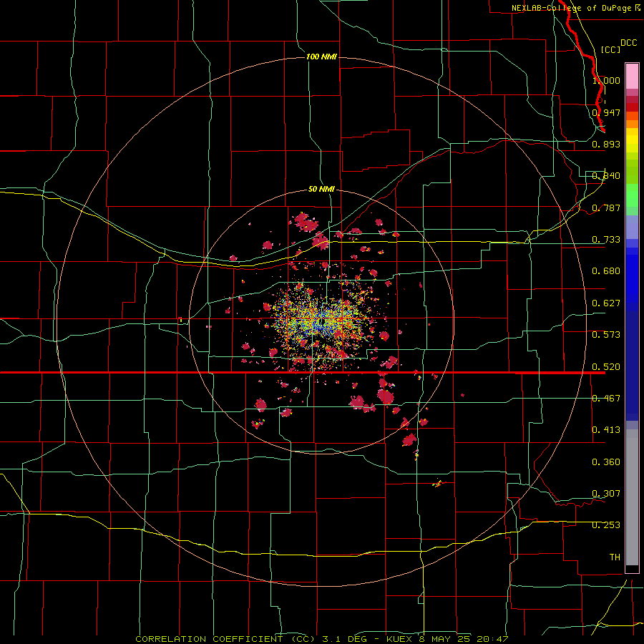The width and height of the screenshot is (644, 644).
Task: Click the Correlation Coefficient KUEX caption text
Action: click(322, 639)
